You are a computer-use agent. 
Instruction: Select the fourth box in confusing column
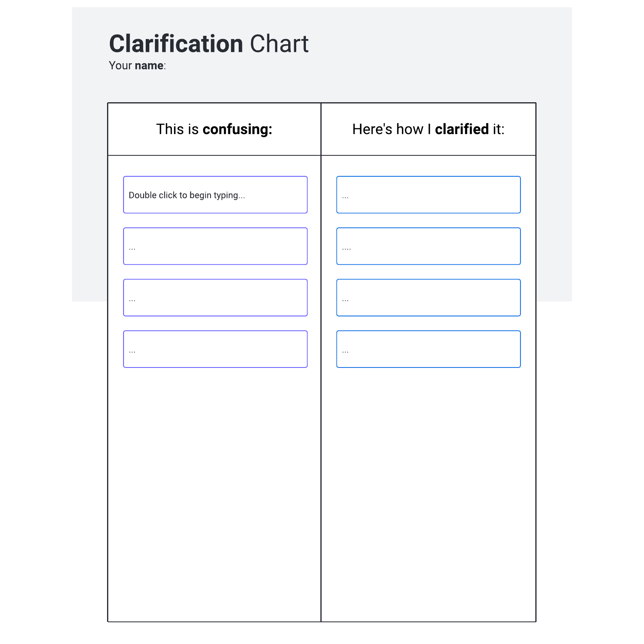point(215,349)
